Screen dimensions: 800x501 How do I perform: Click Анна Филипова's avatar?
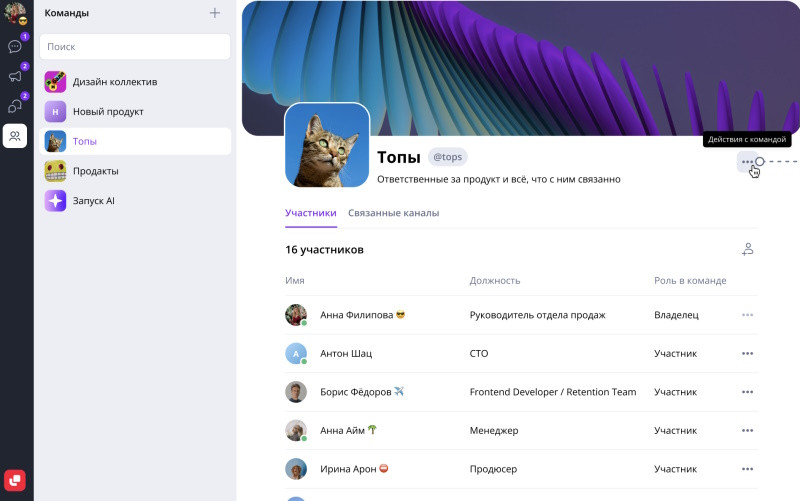pos(296,315)
